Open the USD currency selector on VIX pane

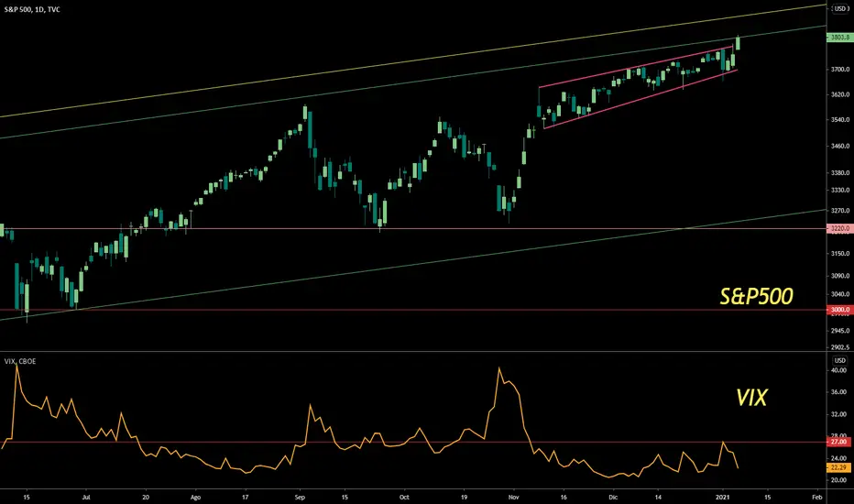(840, 360)
